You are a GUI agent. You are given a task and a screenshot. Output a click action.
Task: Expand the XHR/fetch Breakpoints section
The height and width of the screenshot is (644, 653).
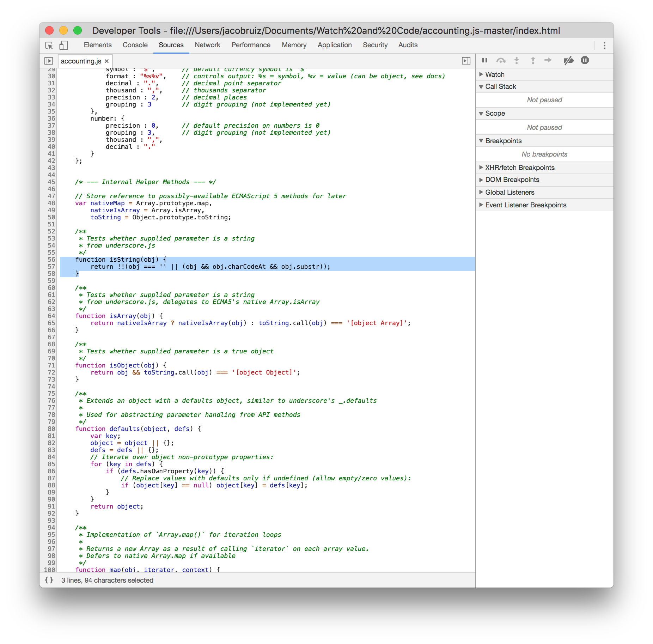(x=544, y=168)
